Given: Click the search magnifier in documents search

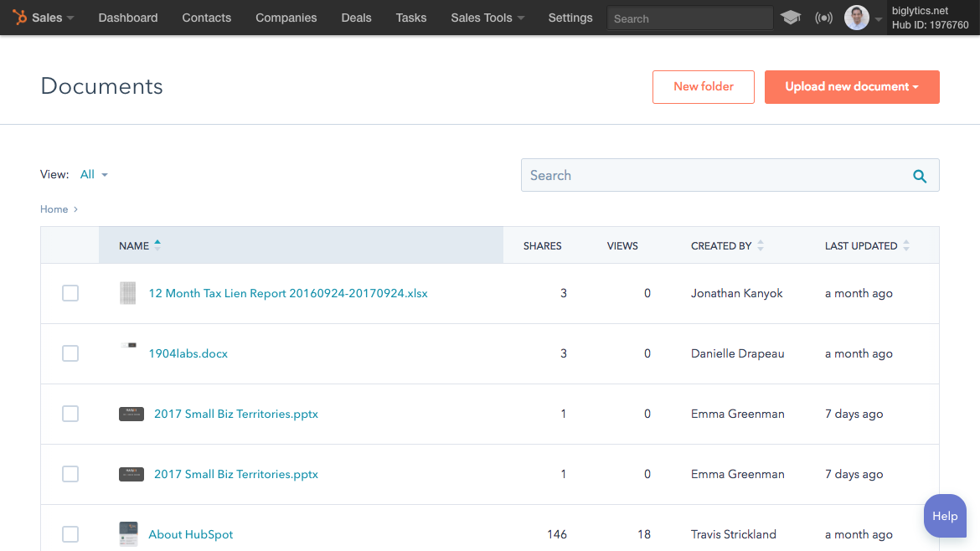Looking at the screenshot, I should tap(919, 175).
